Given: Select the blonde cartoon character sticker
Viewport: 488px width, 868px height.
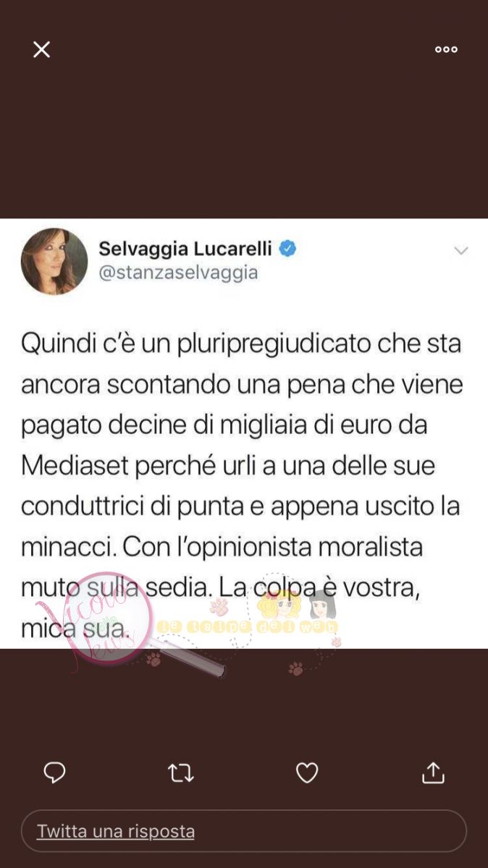Looking at the screenshot, I should pos(279,605).
